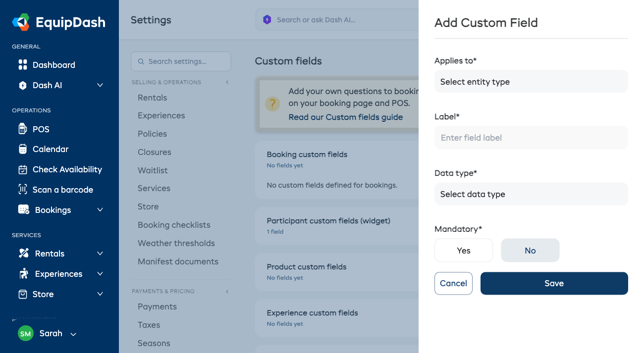Set Mandatory to No

pyautogui.click(x=530, y=251)
